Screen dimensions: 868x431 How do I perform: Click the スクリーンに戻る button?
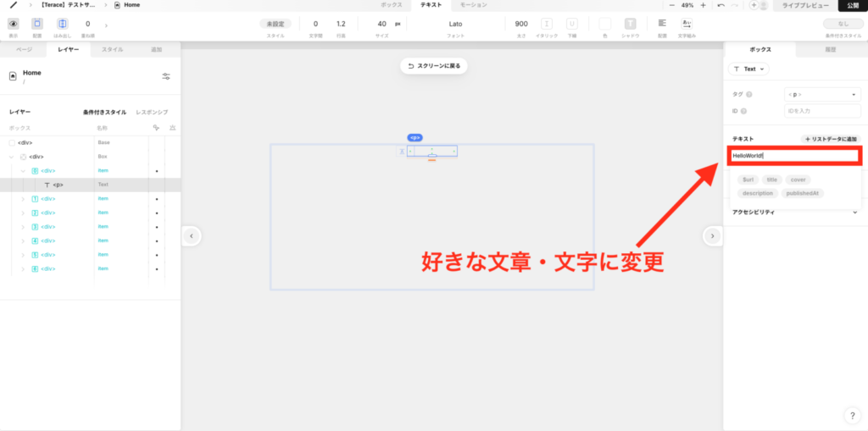tap(434, 65)
